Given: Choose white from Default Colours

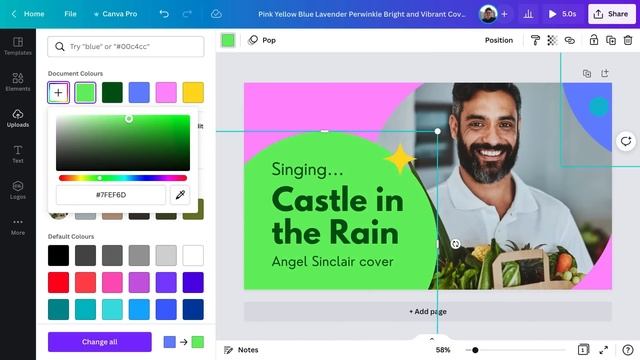Looking at the screenshot, I should coord(193,256).
